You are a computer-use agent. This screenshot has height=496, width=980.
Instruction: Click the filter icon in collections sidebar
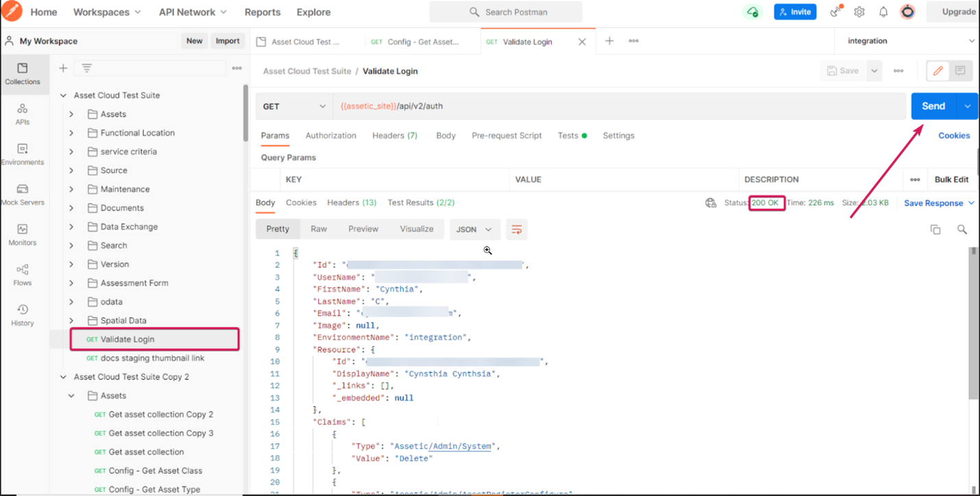(87, 68)
